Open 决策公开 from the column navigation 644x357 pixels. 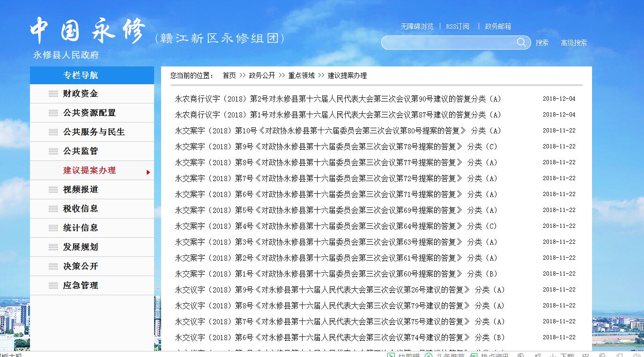[81, 267]
